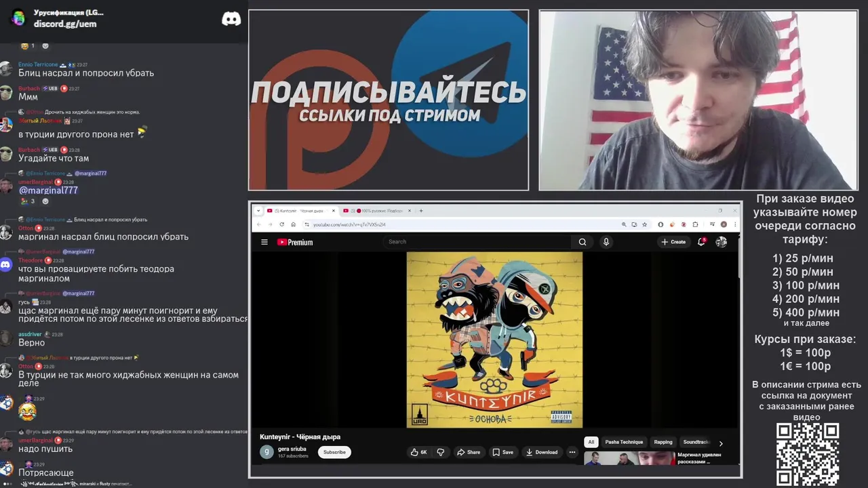Download the video
The height and width of the screenshot is (488, 868).
542,452
